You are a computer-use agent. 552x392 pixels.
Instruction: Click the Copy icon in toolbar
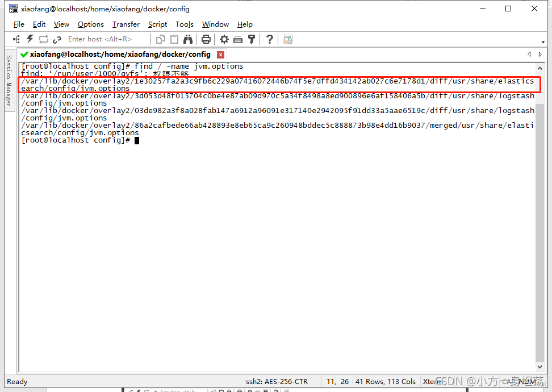pyautogui.click(x=161, y=39)
